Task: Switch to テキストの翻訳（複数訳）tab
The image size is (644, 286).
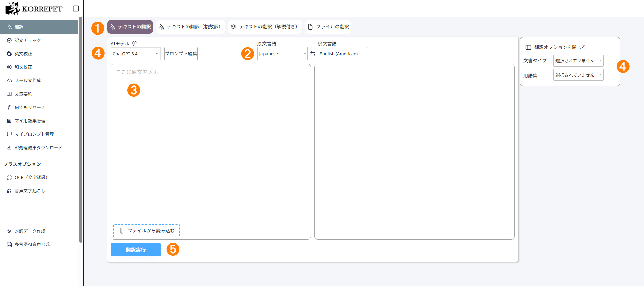Action: point(190,27)
